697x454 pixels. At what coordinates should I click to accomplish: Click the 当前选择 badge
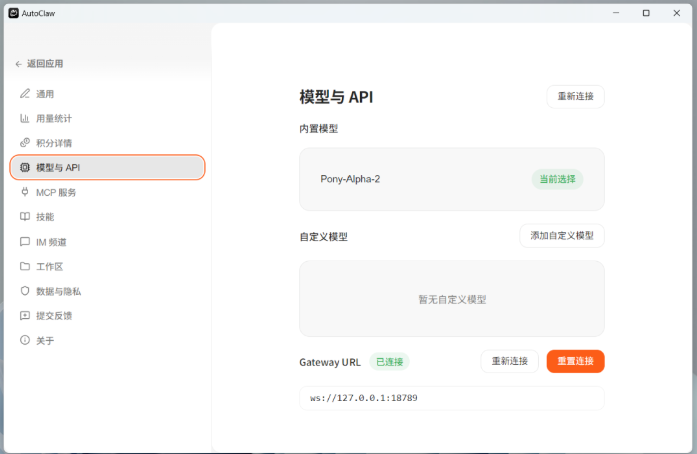(x=557, y=179)
